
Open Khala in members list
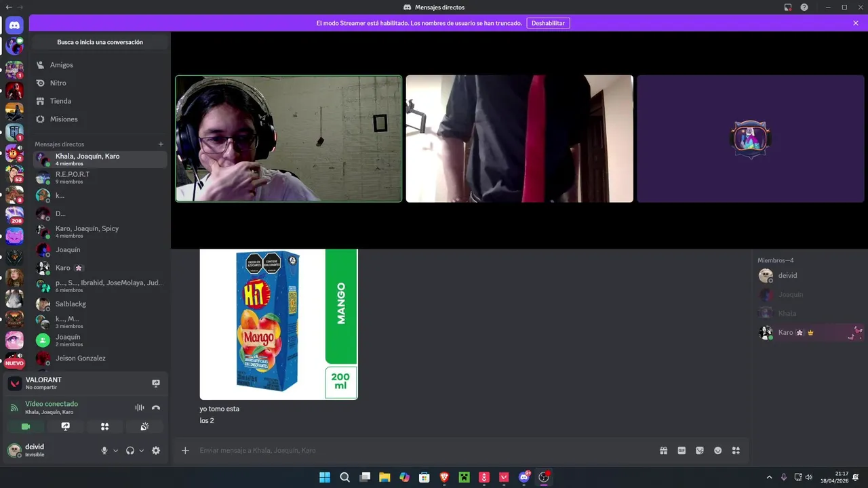(809, 314)
